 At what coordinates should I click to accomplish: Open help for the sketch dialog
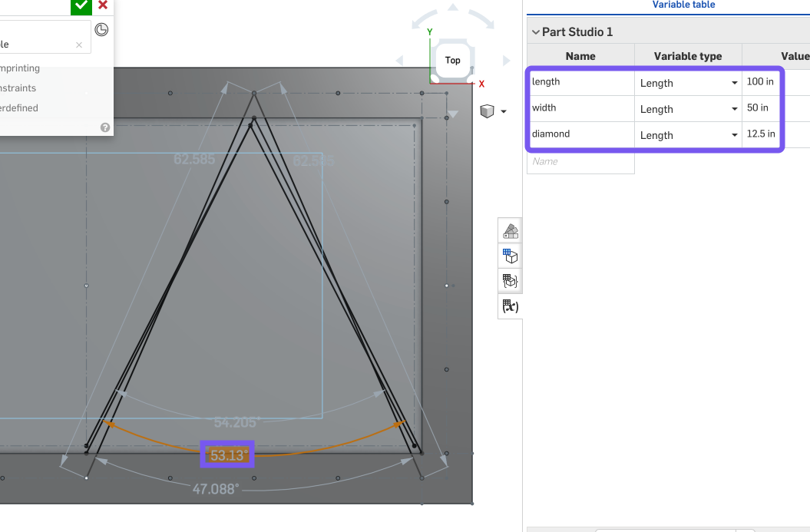(x=105, y=127)
